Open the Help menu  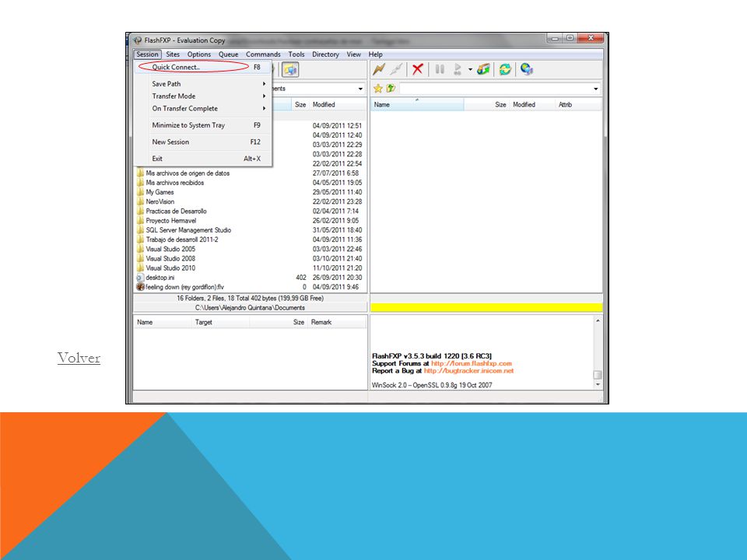tap(375, 54)
